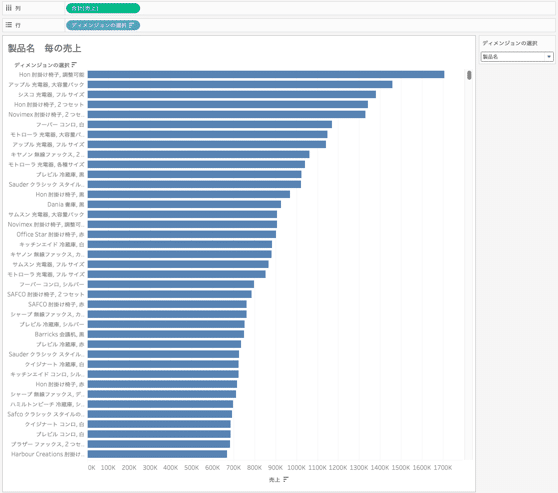Select the bar for アップル 充電器, 大容量パック

tap(240, 84)
